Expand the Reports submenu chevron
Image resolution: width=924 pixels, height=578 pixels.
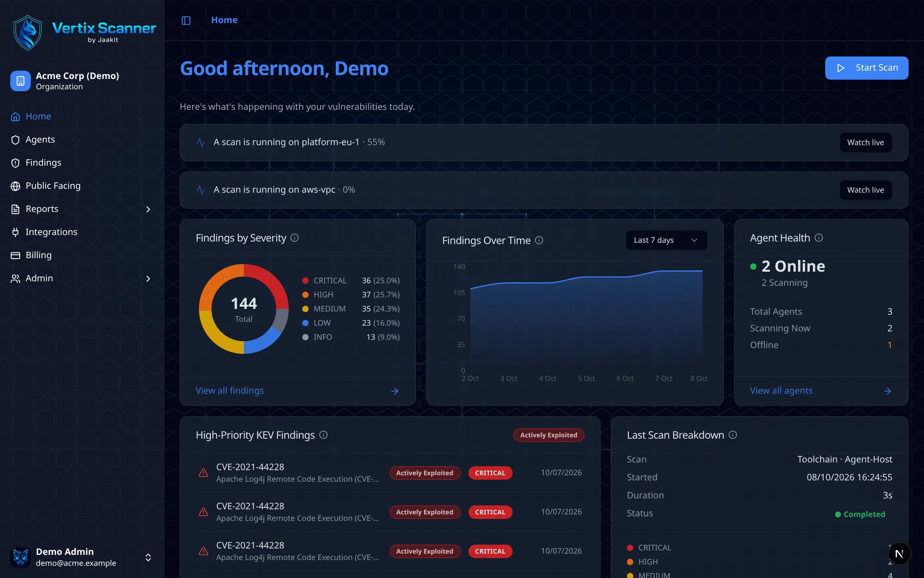click(x=148, y=209)
